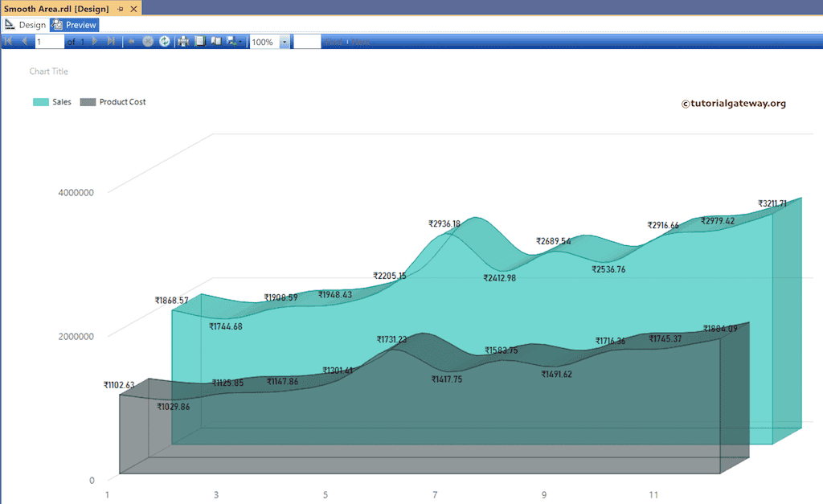Click the Previous Page navigation icon
This screenshot has height=504, width=823.
[x=25, y=41]
